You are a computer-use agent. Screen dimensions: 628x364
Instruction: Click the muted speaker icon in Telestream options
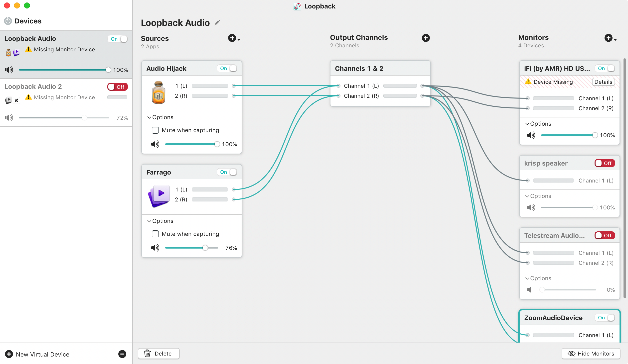coord(529,290)
